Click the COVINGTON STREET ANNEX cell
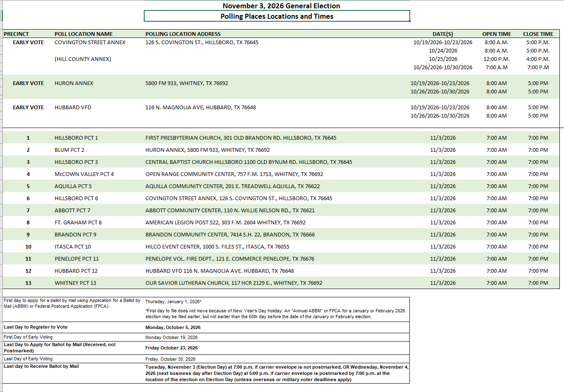The width and height of the screenshot is (564, 392). (x=90, y=43)
